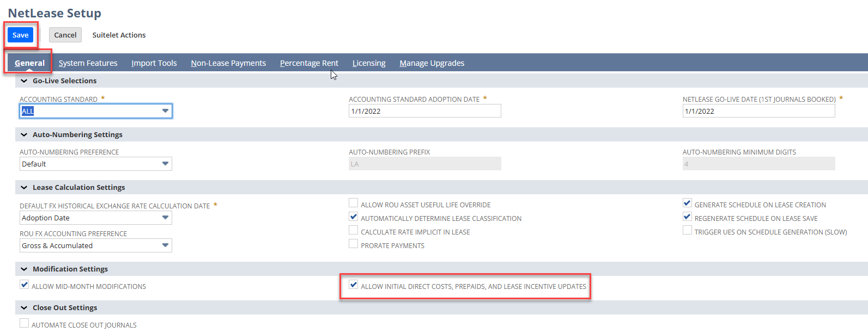Viewport: 868px width, 333px height.
Task: Click the Save button
Action: click(21, 35)
